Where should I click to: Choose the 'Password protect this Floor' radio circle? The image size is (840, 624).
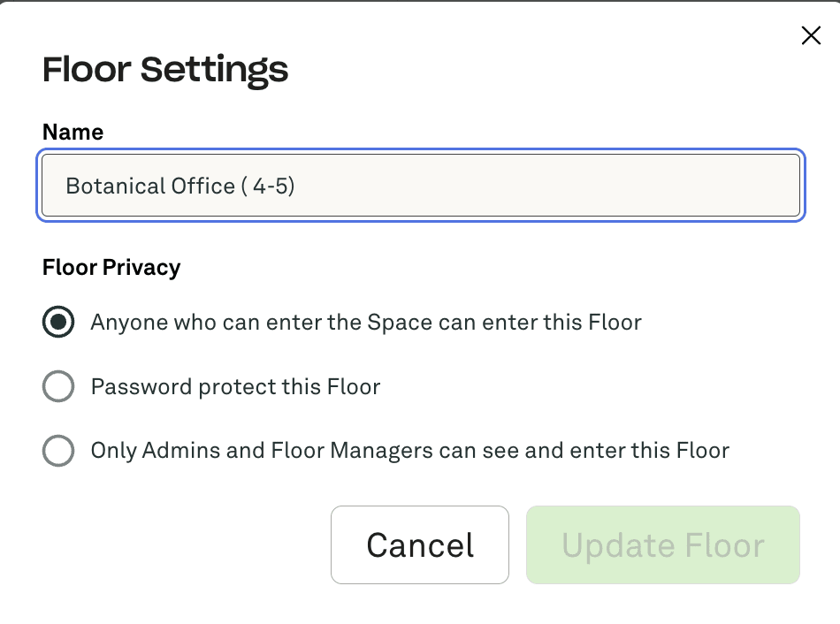click(58, 387)
